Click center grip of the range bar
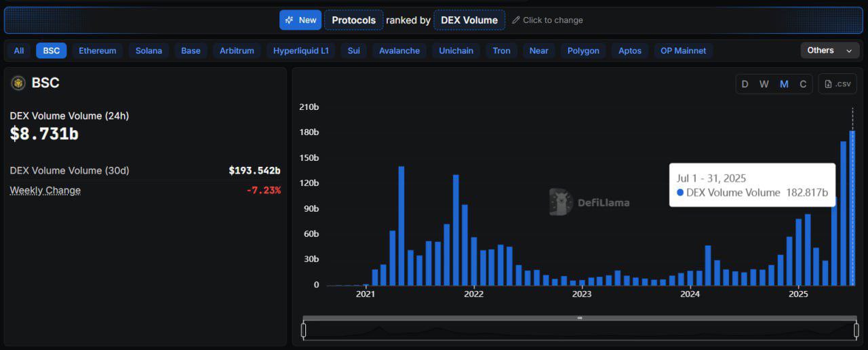This screenshot has height=350, width=868. (580, 317)
